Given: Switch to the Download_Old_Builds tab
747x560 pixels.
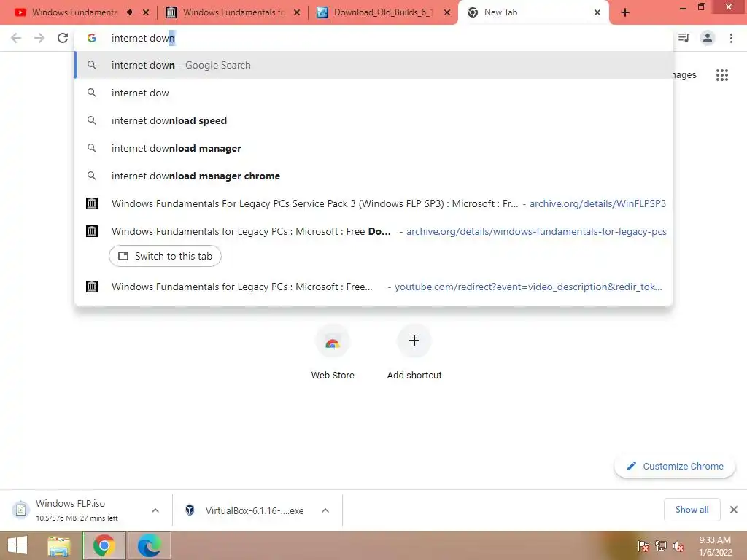Looking at the screenshot, I should click(376, 12).
